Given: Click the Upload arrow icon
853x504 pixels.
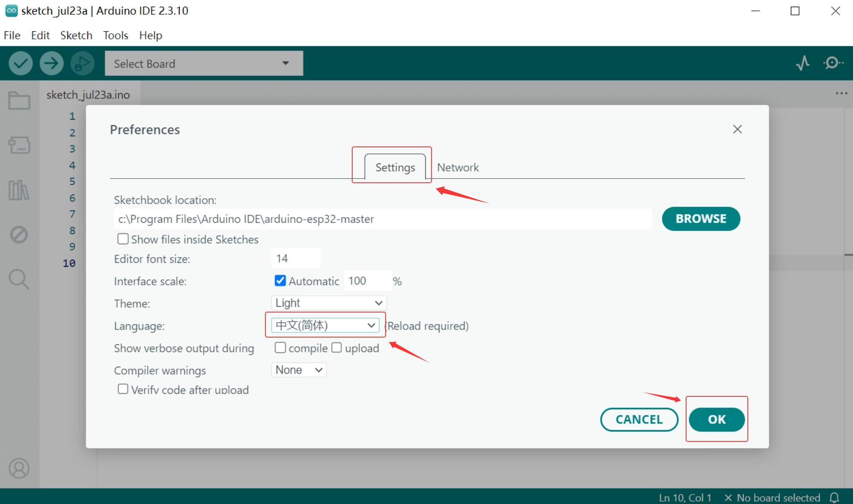Looking at the screenshot, I should pos(51,63).
